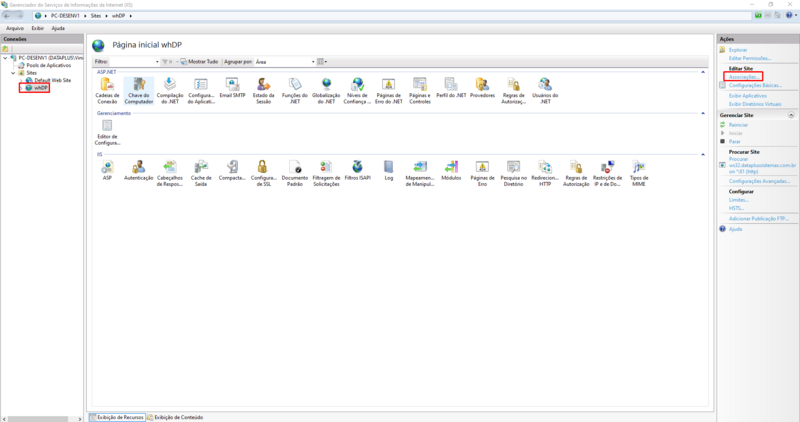The width and height of the screenshot is (800, 422).
Task: Click the Filtro input field
Action: click(132, 62)
